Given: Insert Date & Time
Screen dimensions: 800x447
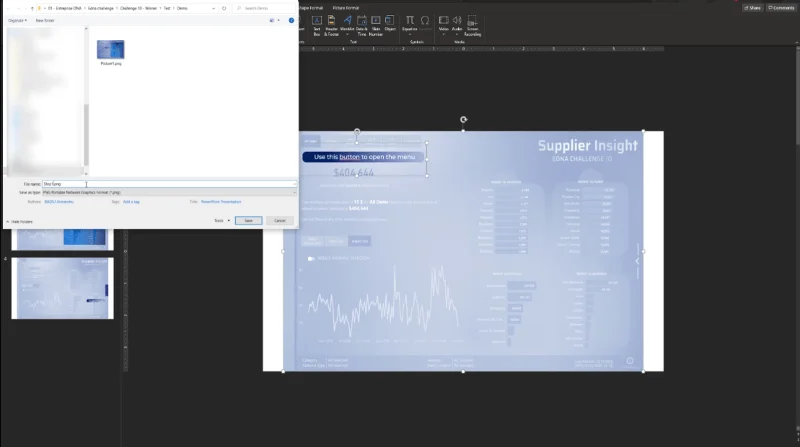Looking at the screenshot, I should (x=362, y=26).
